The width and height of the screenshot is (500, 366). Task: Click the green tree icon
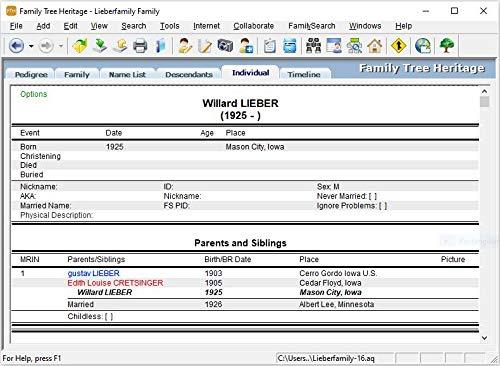coord(447,46)
